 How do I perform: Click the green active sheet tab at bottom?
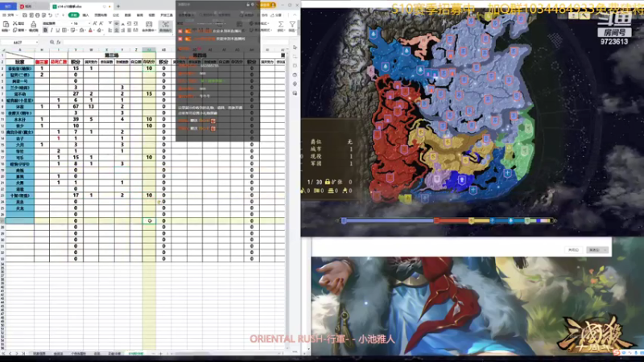click(135, 353)
